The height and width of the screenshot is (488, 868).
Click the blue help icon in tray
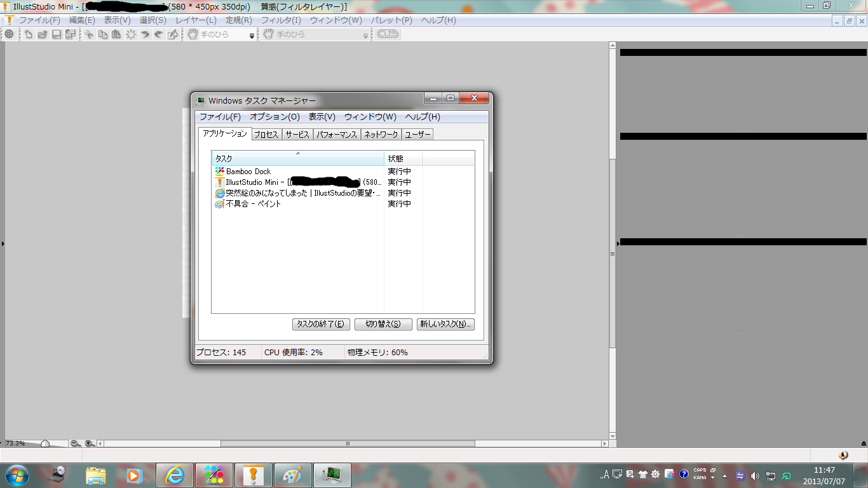click(684, 474)
